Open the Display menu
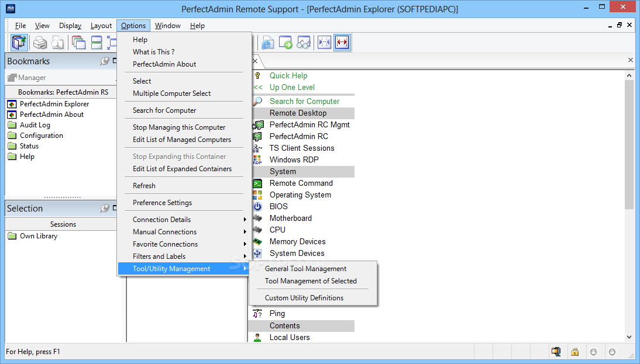 click(x=70, y=26)
